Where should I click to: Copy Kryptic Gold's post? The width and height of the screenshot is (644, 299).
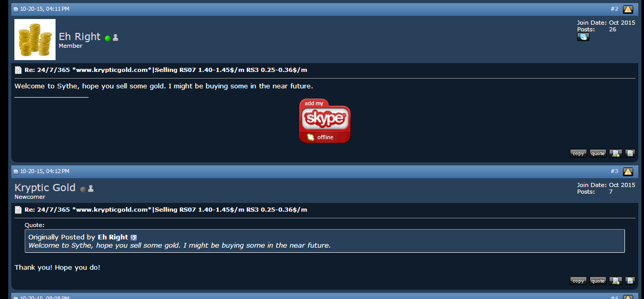[x=579, y=281]
